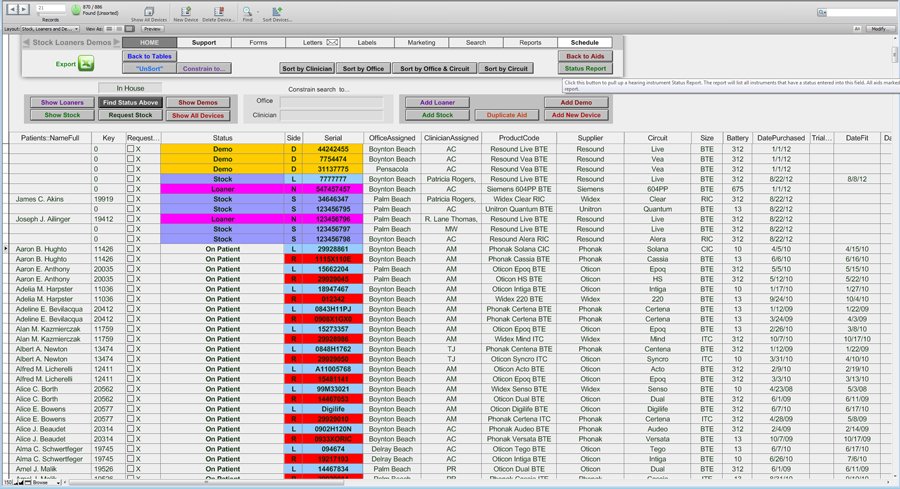Open the Support tab

coord(204,42)
